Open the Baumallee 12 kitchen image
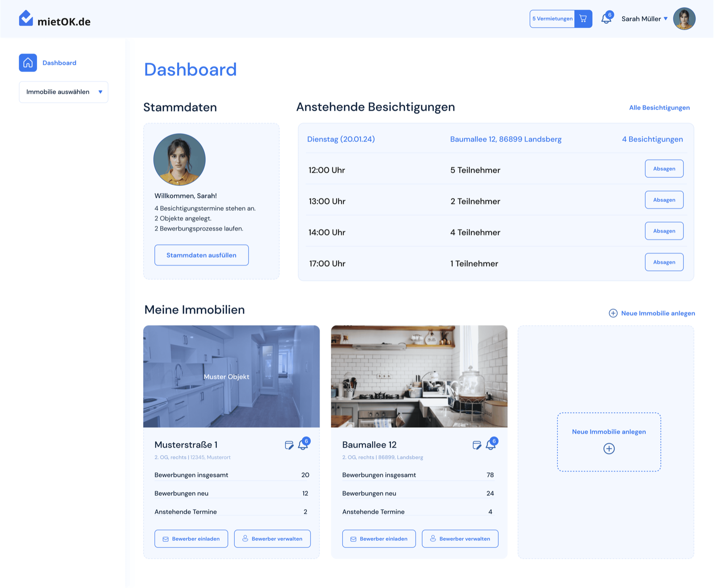 [x=419, y=376]
